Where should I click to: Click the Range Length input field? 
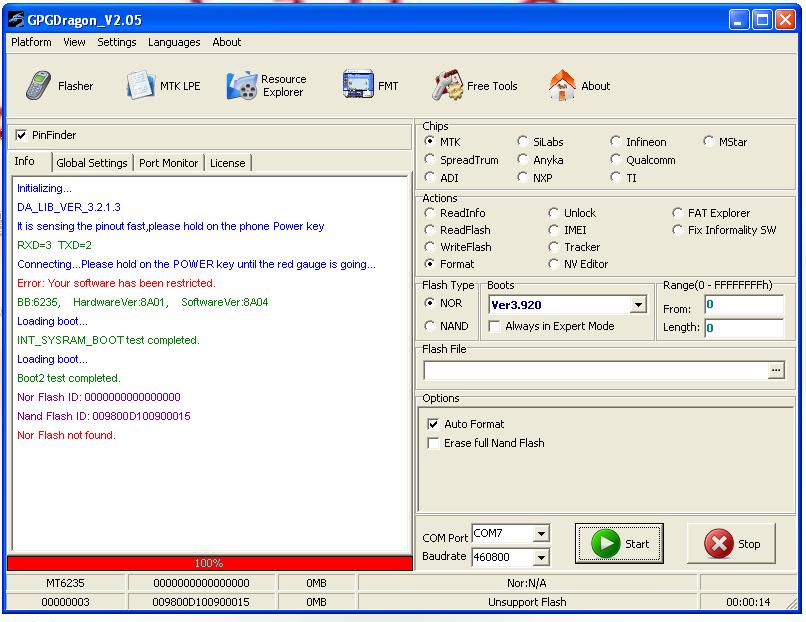click(744, 327)
